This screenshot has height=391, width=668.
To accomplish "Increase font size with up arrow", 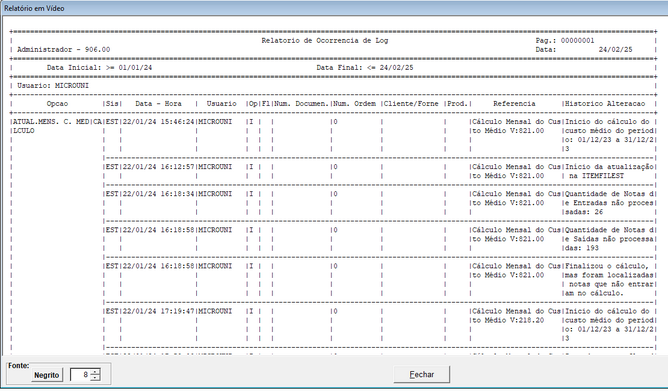I will coord(95,371).
